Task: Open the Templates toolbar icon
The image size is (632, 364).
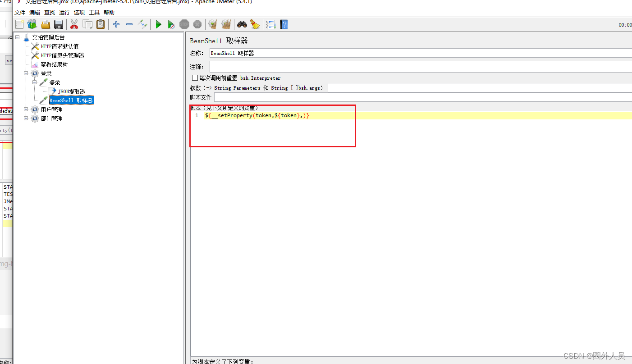Action: tap(32, 24)
